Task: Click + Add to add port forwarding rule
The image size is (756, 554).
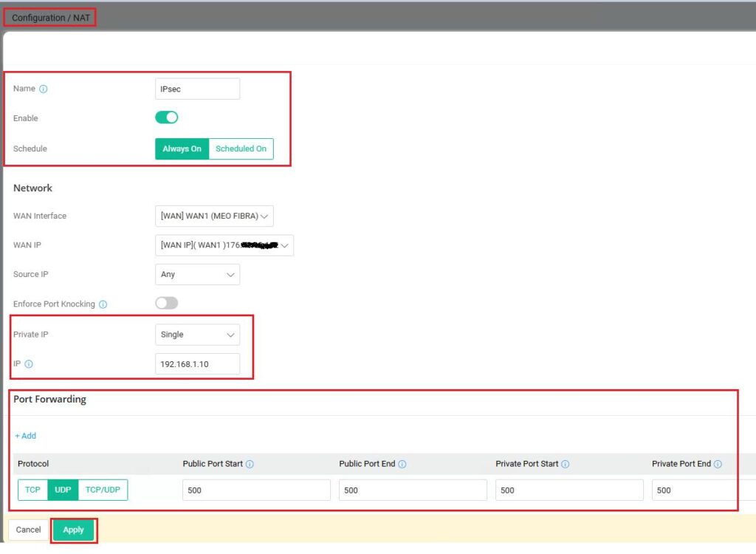Action: (25, 436)
